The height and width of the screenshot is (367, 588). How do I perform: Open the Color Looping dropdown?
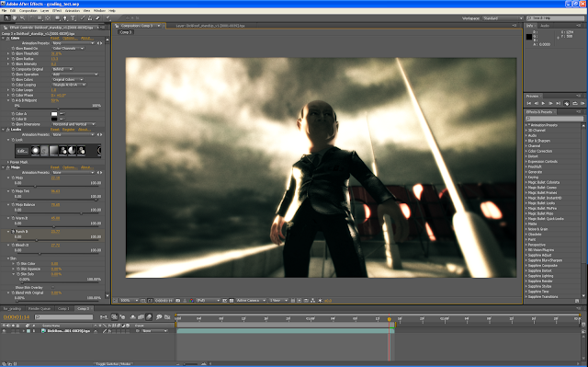coord(69,85)
